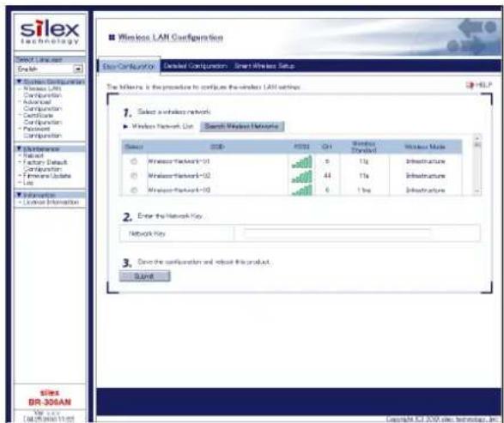Switch to the Smart Wireless Setup tab
Image resolution: width=504 pixels, height=423 pixels.
(264, 66)
